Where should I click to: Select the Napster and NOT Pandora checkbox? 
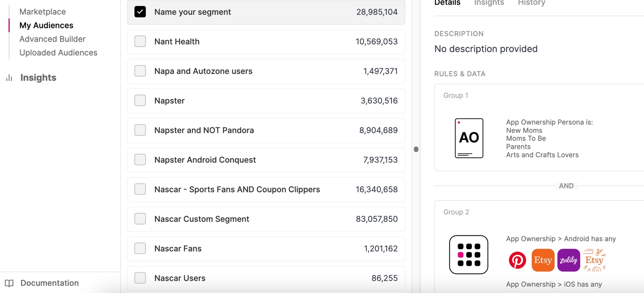tap(140, 130)
